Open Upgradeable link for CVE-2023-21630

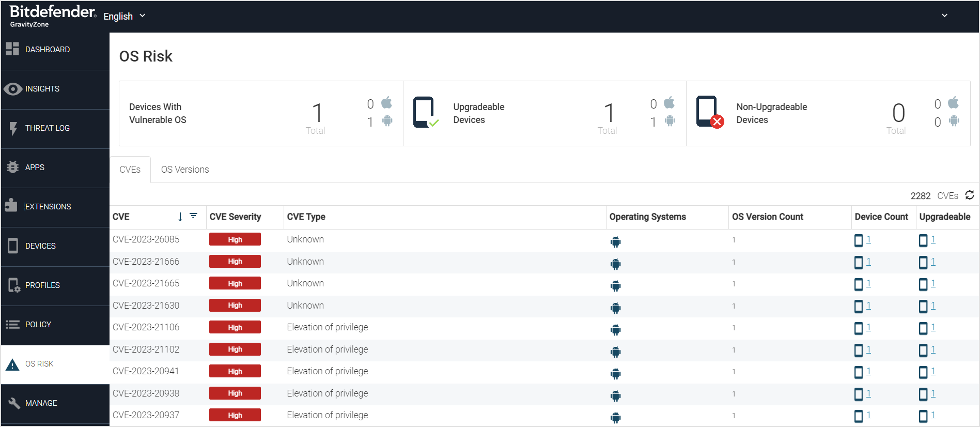tap(934, 306)
